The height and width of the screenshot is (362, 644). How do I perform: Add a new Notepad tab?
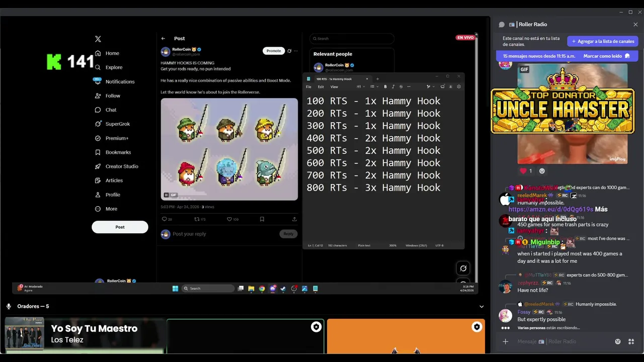click(377, 78)
